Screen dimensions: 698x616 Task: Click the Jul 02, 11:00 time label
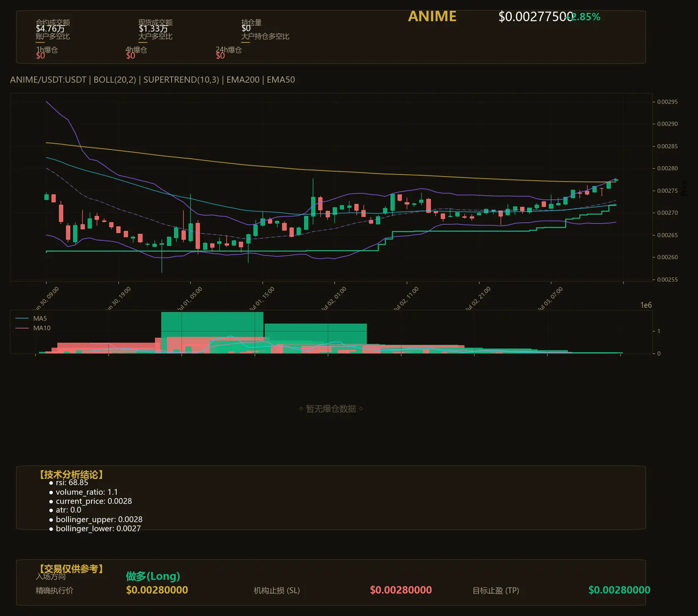tap(406, 299)
